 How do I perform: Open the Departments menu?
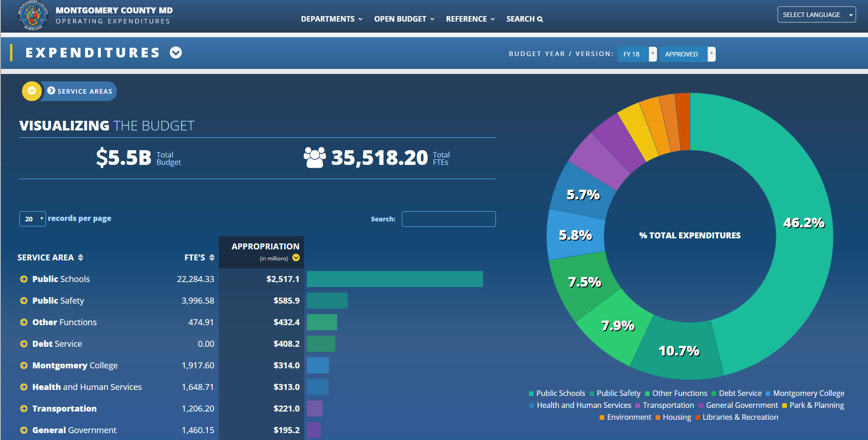(331, 19)
